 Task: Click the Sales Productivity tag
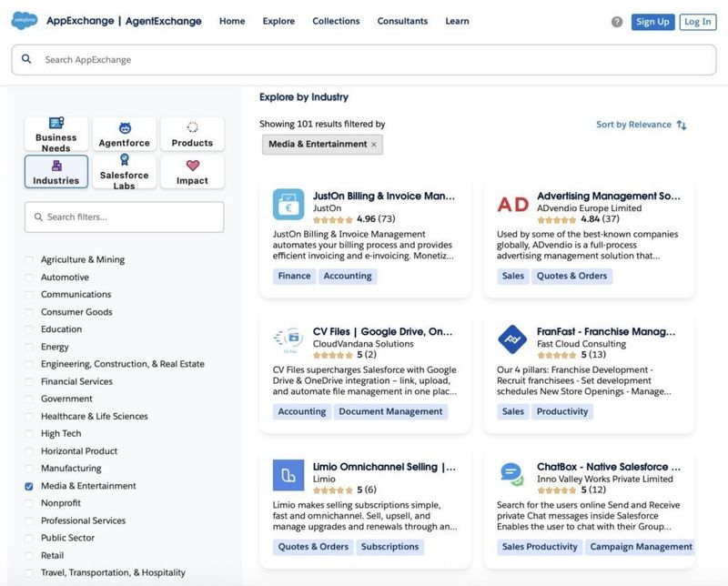coord(540,547)
